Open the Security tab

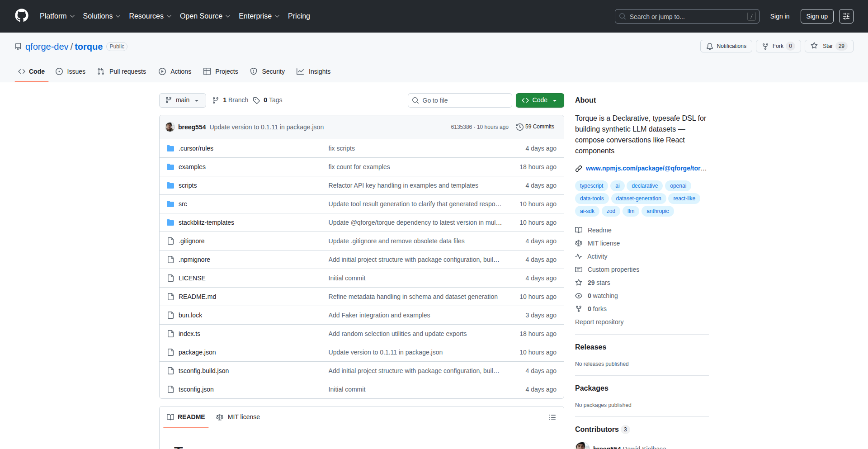(268, 71)
